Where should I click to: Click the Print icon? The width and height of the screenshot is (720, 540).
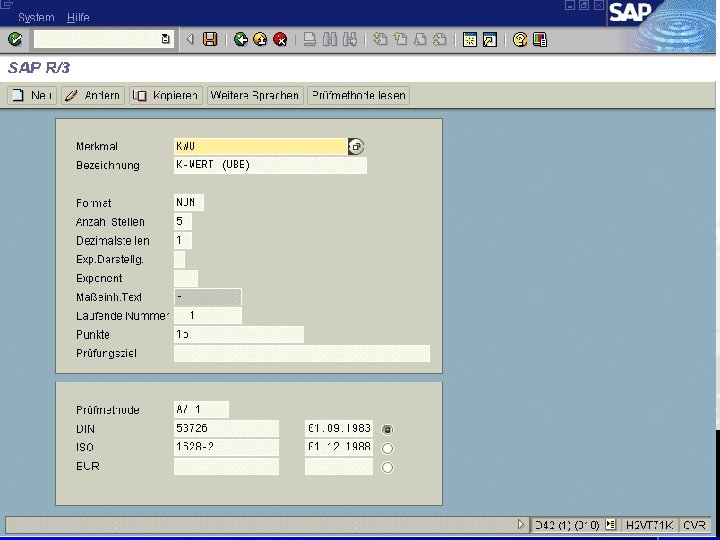tap(310, 39)
